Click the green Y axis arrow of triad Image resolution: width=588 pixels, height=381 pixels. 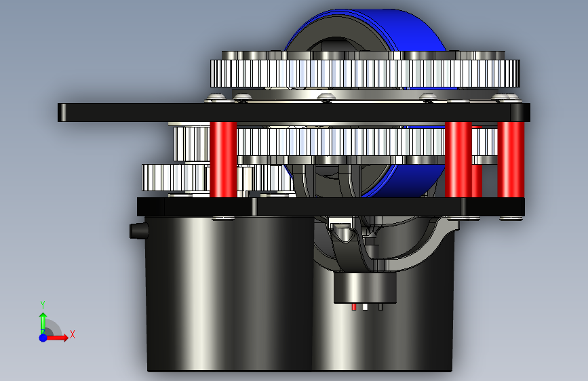43,322
